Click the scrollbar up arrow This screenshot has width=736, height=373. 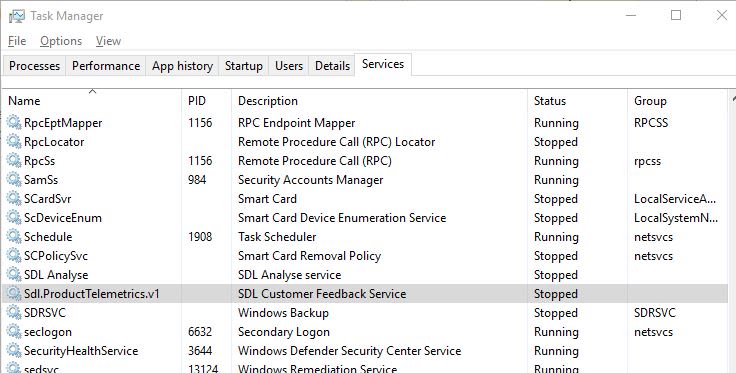click(x=733, y=99)
